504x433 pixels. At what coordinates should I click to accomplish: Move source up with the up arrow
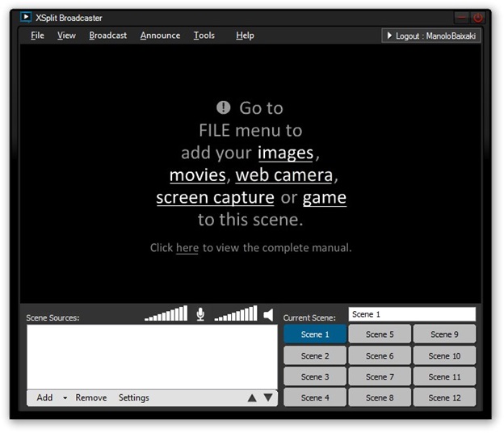click(252, 398)
